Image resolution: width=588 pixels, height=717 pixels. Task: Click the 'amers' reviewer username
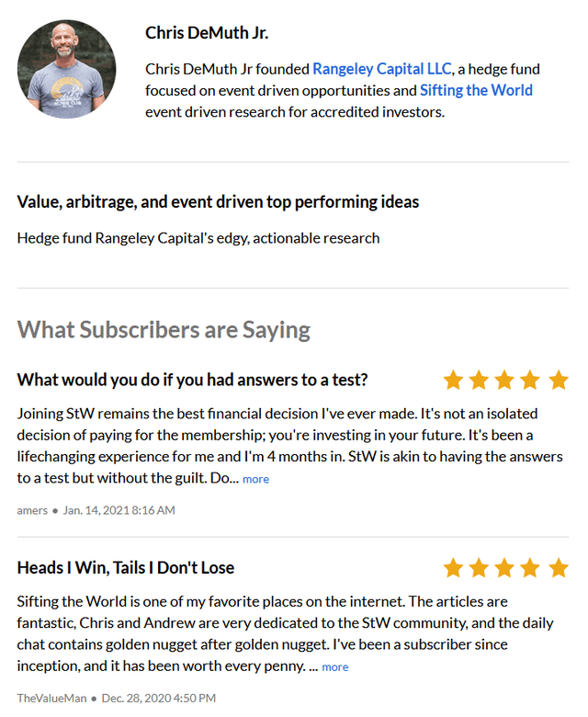click(x=32, y=510)
